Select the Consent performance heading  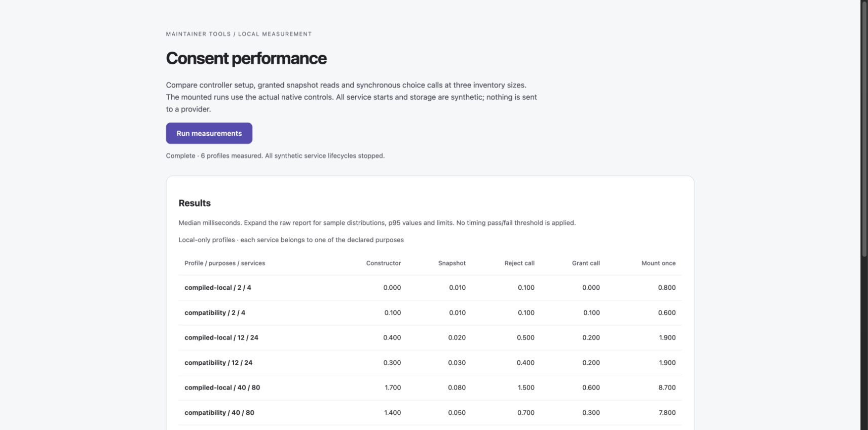[x=246, y=58]
